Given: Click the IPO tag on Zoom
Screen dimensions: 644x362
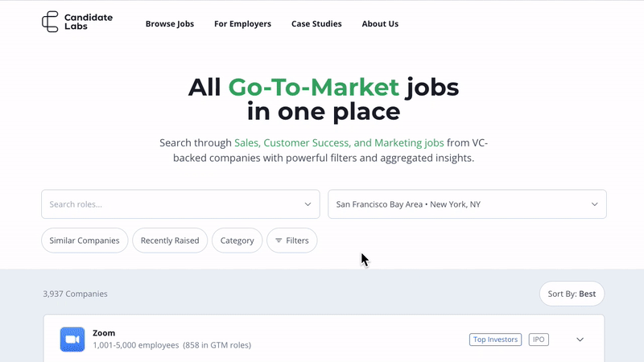Looking at the screenshot, I should point(539,339).
